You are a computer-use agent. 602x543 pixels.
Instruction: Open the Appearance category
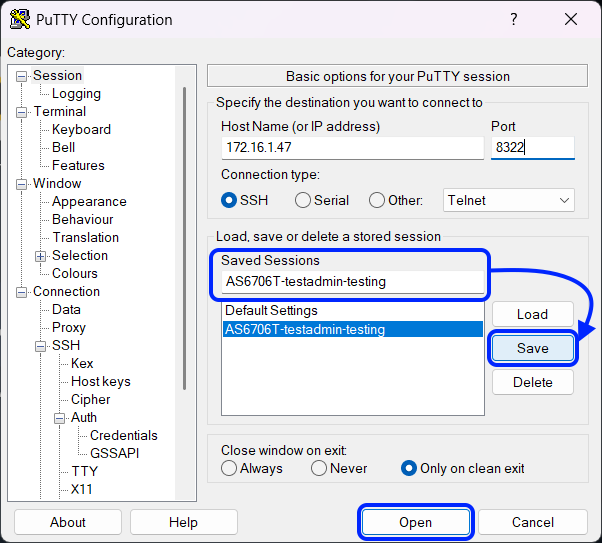[89, 202]
